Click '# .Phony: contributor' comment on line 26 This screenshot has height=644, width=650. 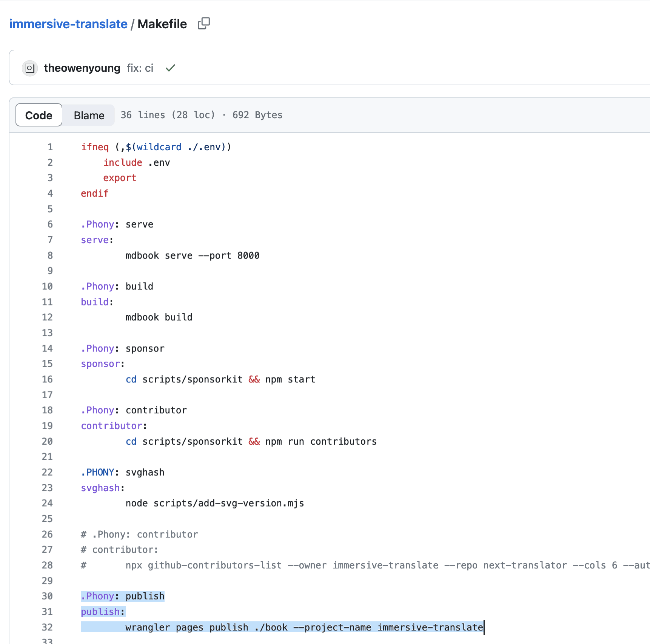(x=139, y=534)
